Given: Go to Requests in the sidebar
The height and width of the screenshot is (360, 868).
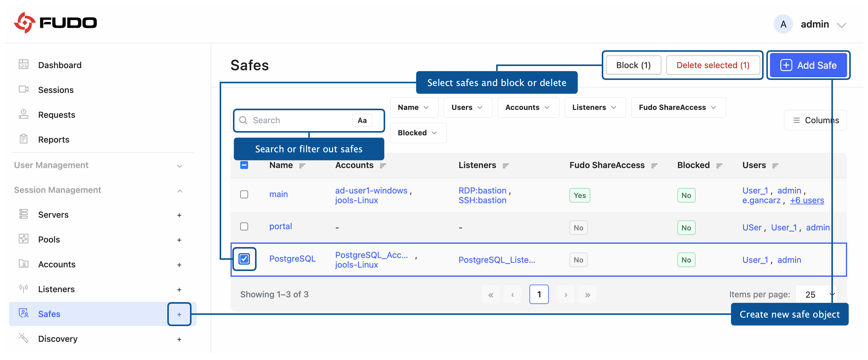Looking at the screenshot, I should point(56,115).
